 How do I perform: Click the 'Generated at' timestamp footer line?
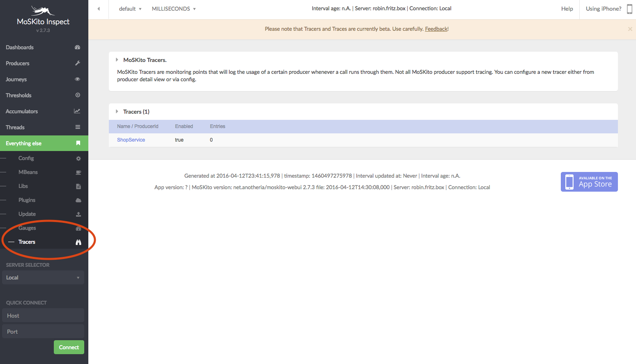pyautogui.click(x=322, y=176)
